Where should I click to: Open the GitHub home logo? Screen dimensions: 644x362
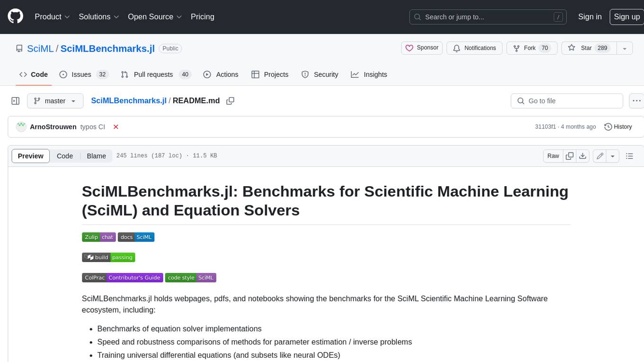click(15, 17)
